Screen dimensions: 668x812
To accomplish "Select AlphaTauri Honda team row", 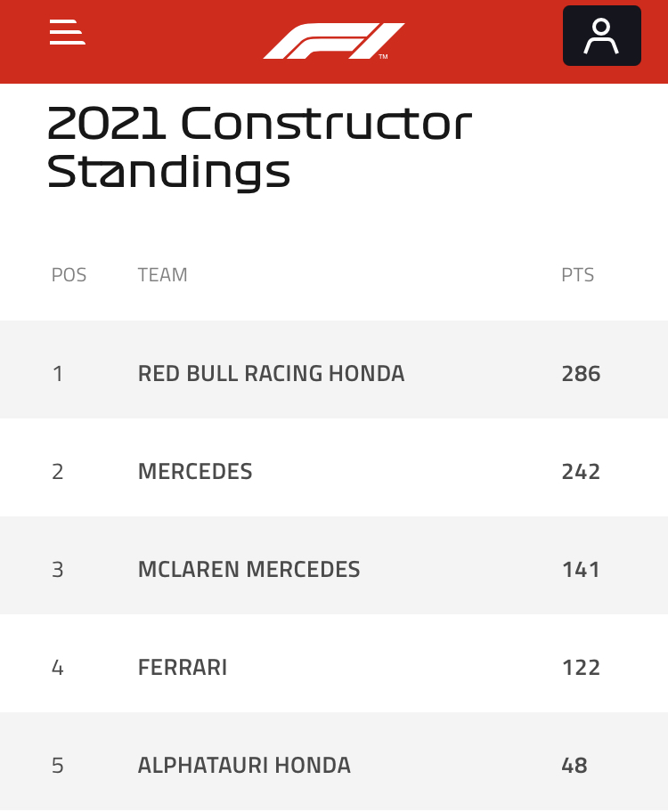I will (x=334, y=761).
